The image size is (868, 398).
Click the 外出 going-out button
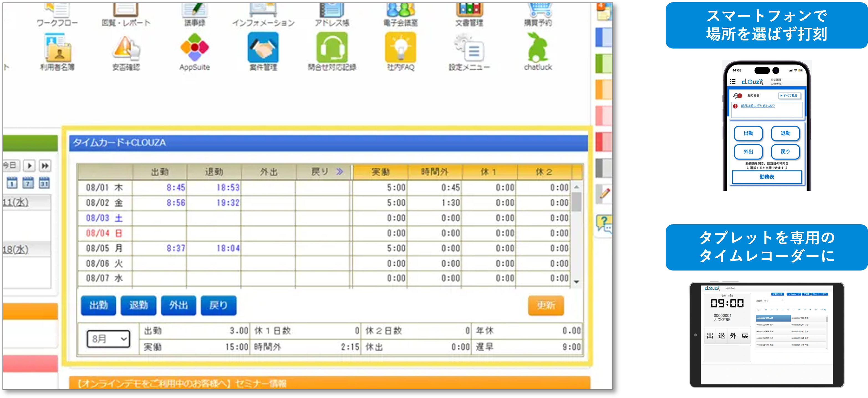[179, 305]
